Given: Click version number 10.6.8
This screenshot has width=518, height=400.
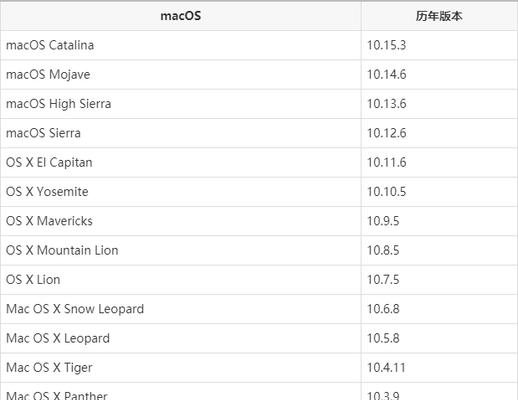Looking at the screenshot, I should click(383, 309).
